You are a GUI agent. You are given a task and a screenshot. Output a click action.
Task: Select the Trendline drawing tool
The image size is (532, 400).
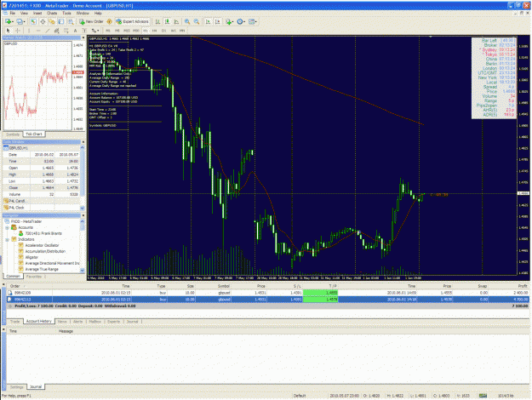coord(48,31)
